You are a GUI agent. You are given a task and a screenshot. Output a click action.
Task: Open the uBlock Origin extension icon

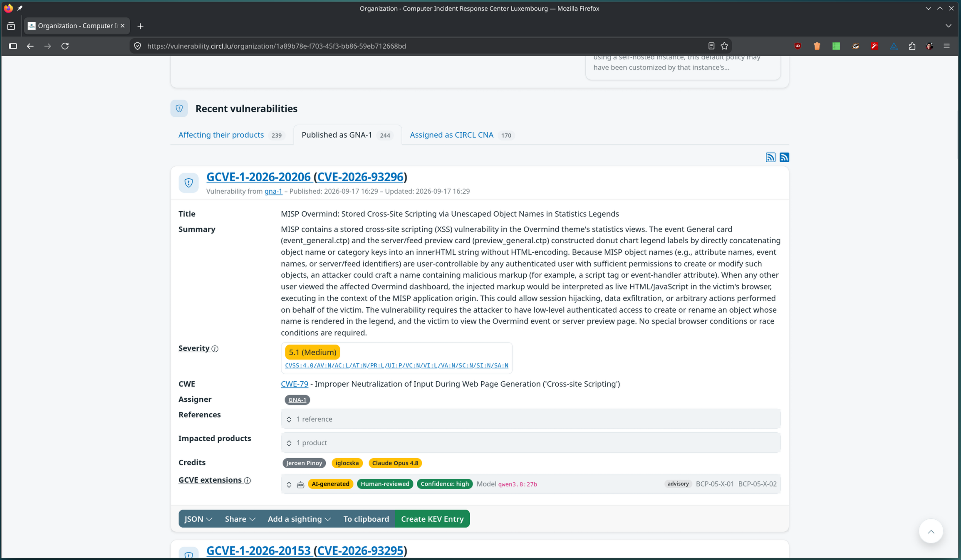point(798,46)
